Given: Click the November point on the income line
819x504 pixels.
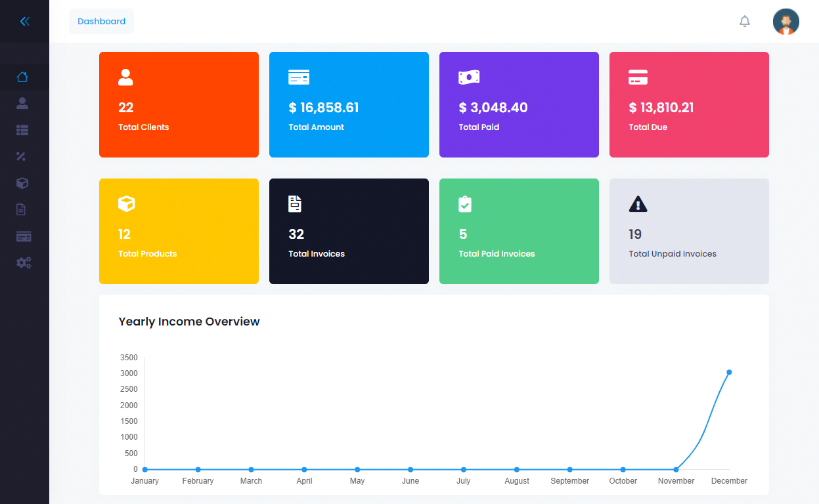Looking at the screenshot, I should (x=676, y=469).
